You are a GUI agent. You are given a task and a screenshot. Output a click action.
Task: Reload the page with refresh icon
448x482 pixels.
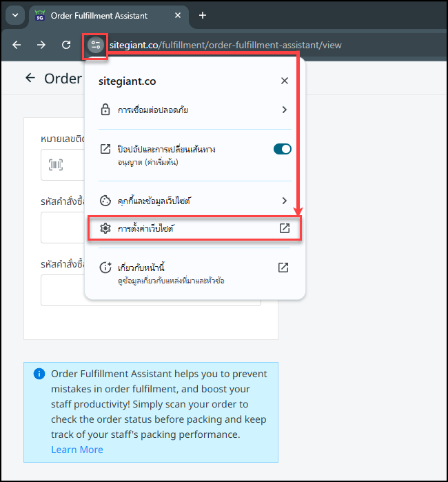pos(66,45)
